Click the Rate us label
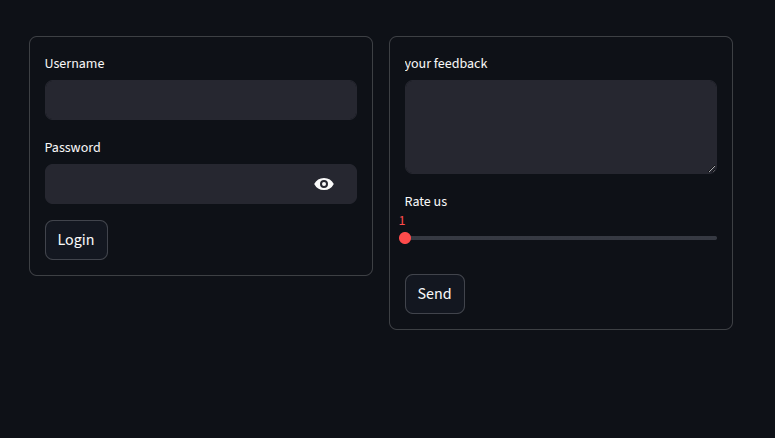775x438 pixels. [426, 201]
